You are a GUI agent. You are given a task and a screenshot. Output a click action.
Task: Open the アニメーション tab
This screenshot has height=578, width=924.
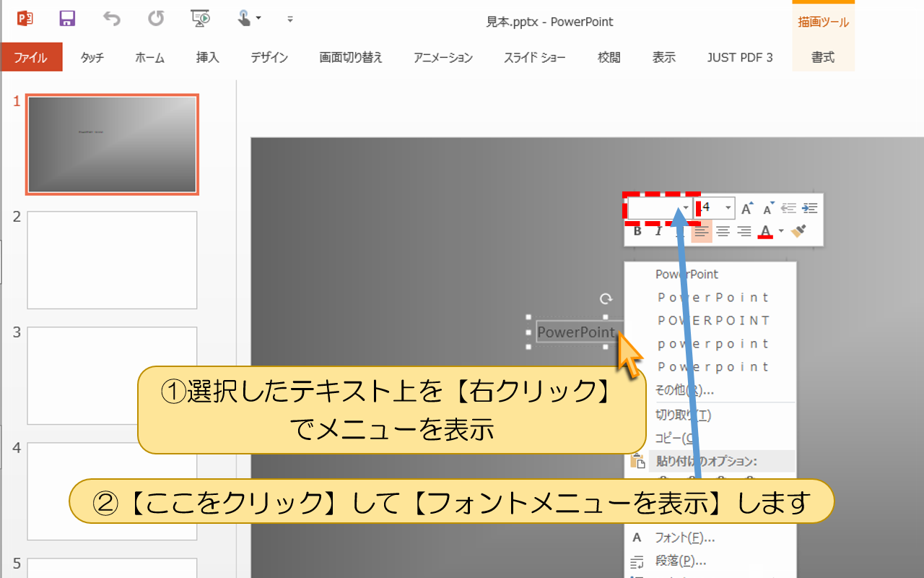point(443,57)
